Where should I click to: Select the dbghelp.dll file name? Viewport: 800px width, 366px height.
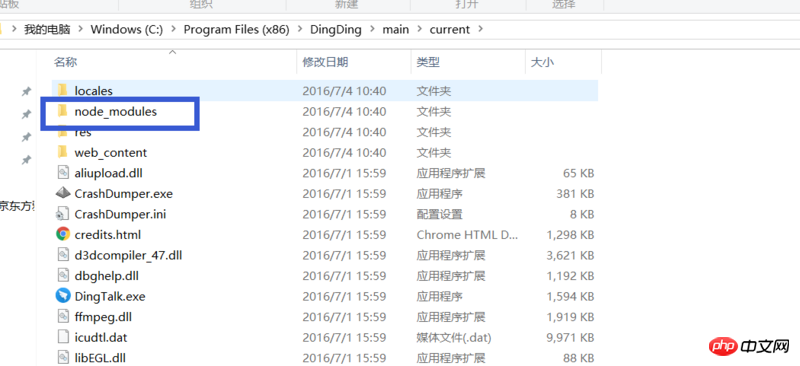(107, 276)
